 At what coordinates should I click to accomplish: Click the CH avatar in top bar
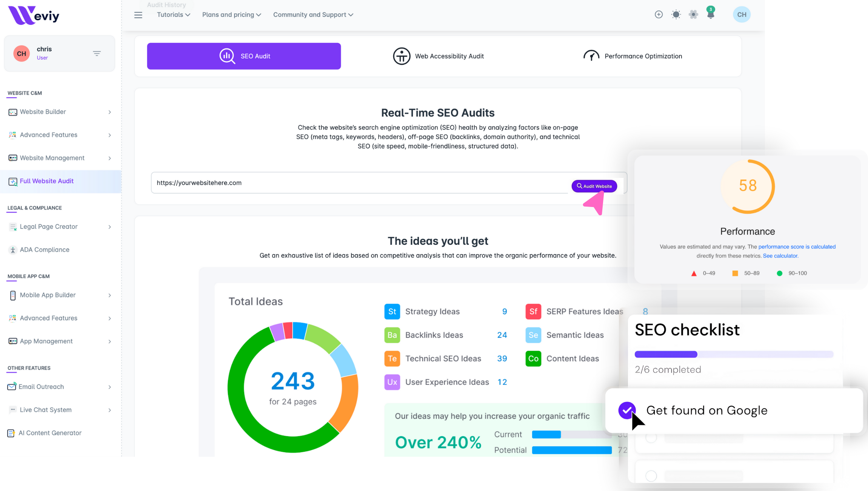pos(742,14)
